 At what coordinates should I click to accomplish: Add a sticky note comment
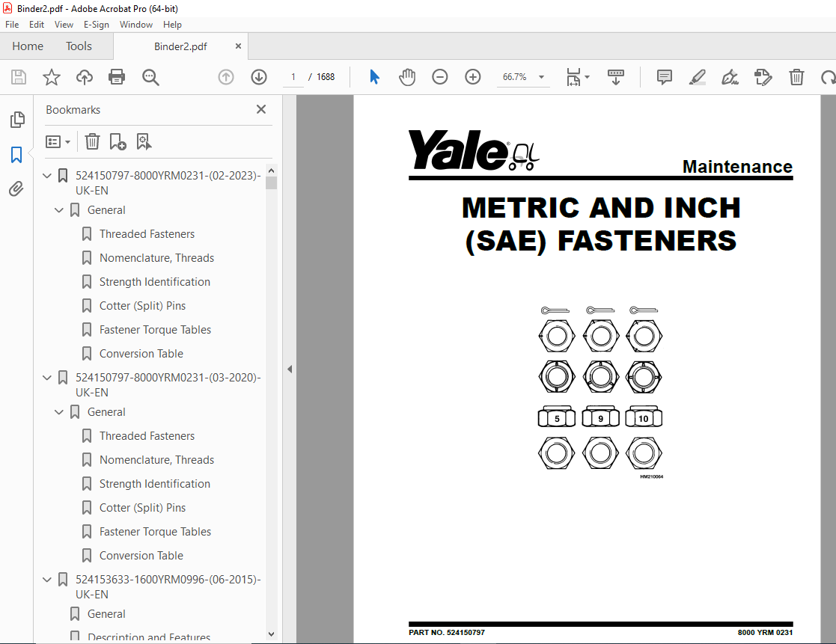(665, 77)
